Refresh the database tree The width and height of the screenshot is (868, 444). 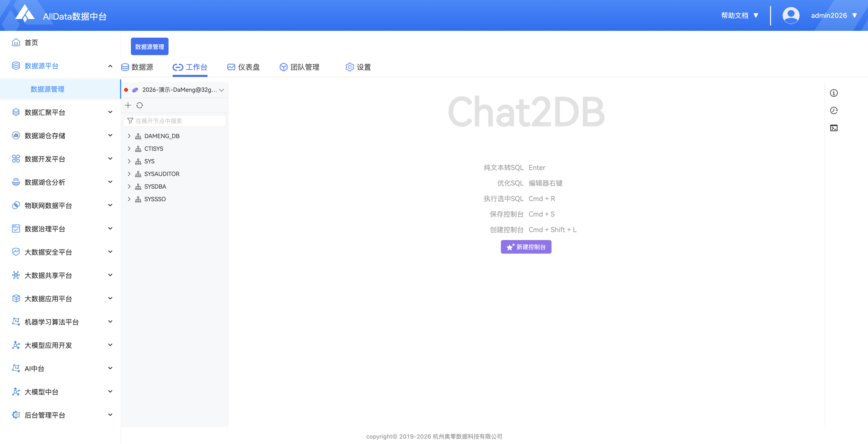tap(139, 105)
